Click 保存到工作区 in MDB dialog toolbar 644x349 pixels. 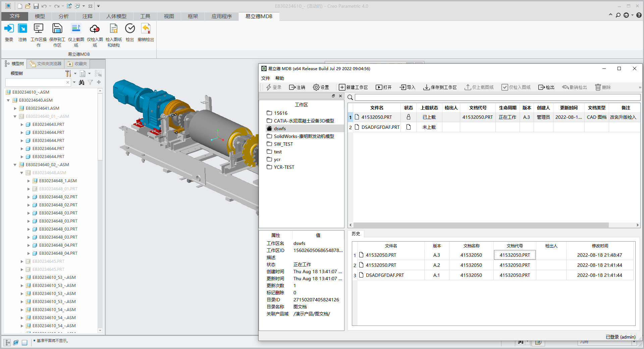440,87
